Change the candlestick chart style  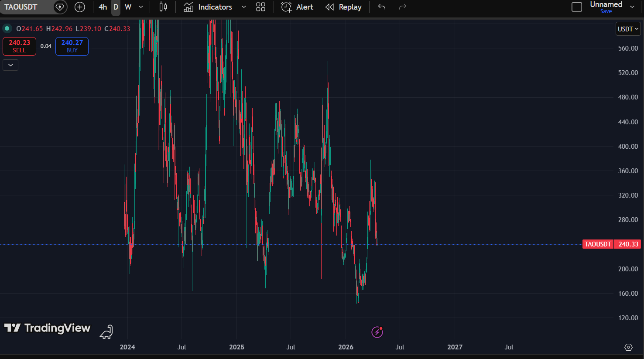click(x=163, y=7)
